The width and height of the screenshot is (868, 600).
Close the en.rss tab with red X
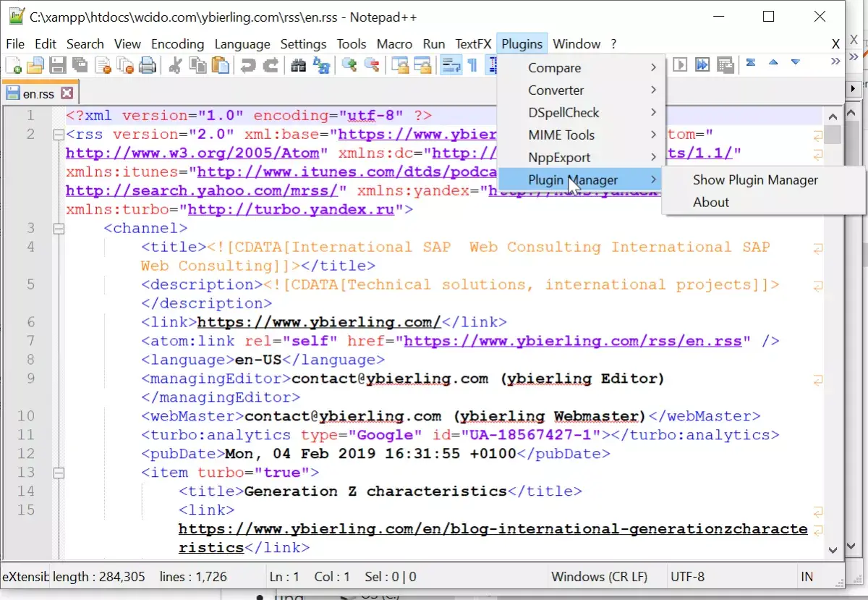pos(67,93)
